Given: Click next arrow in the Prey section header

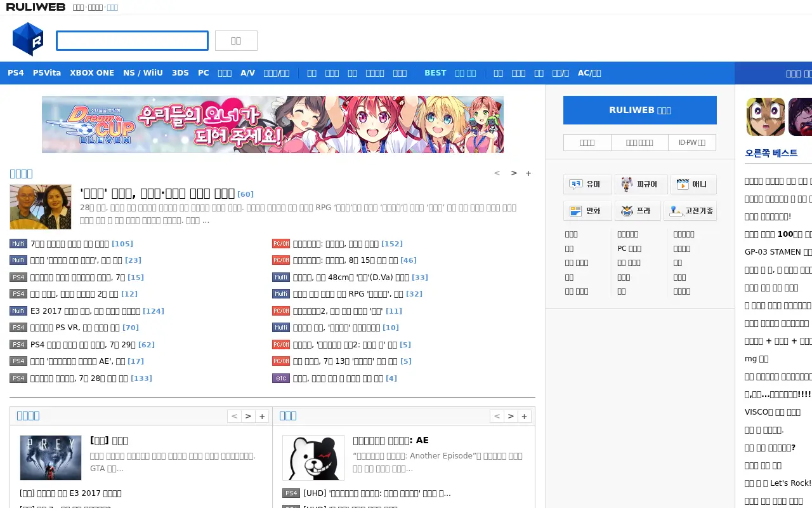Looking at the screenshot, I should click(x=248, y=417).
